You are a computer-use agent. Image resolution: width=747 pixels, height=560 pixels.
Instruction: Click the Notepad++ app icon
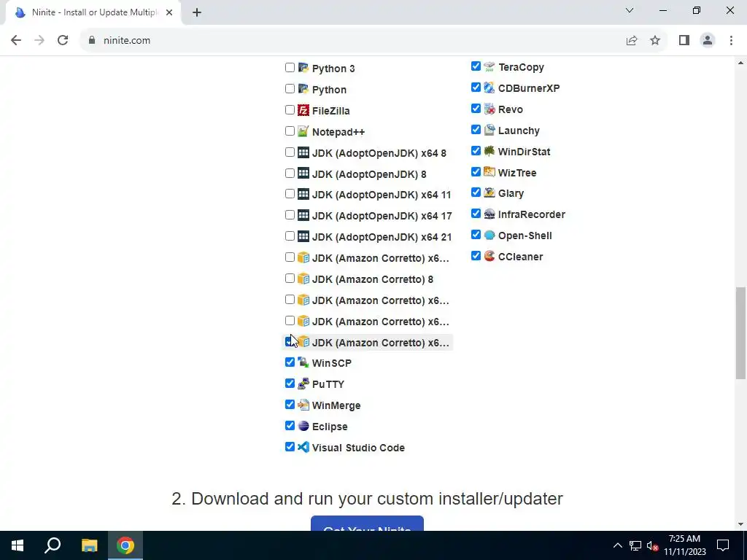(303, 131)
